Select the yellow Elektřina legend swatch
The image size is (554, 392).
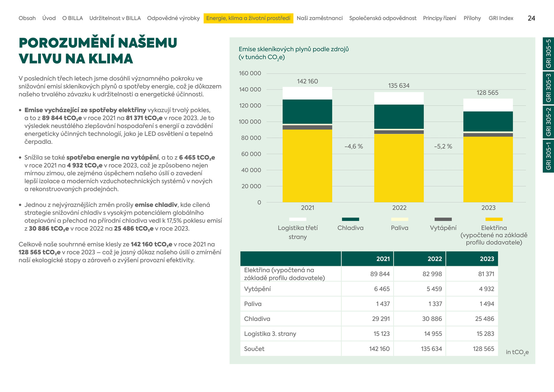pyautogui.click(x=494, y=219)
